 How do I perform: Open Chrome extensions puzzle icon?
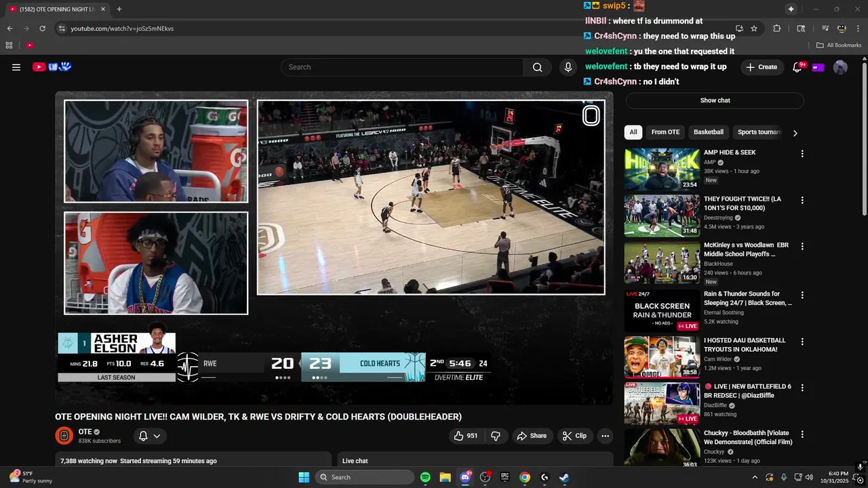(x=777, y=28)
